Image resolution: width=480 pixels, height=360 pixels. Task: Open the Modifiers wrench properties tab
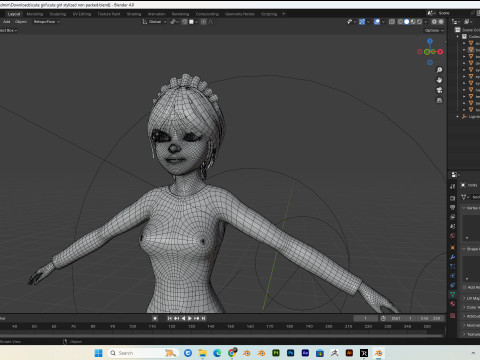tap(452, 257)
